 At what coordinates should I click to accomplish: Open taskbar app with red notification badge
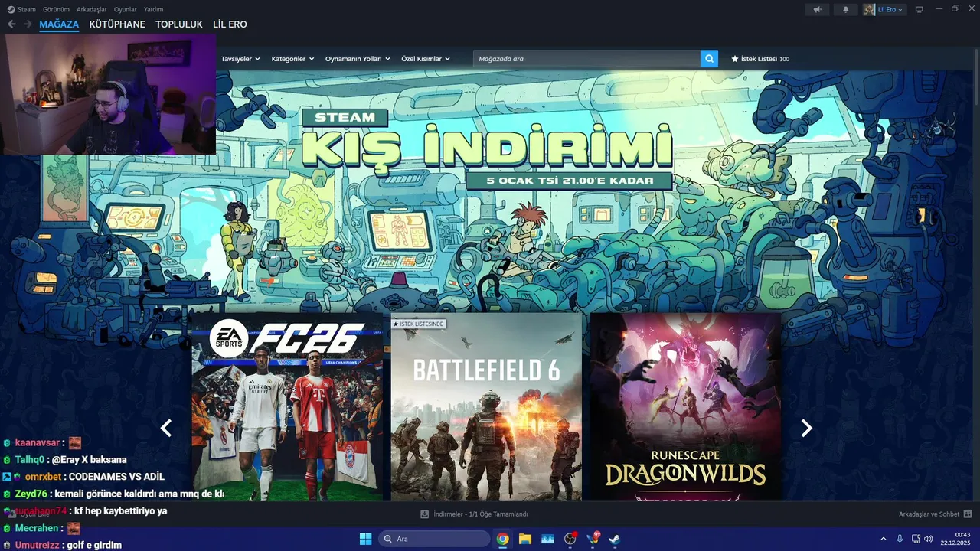click(593, 539)
